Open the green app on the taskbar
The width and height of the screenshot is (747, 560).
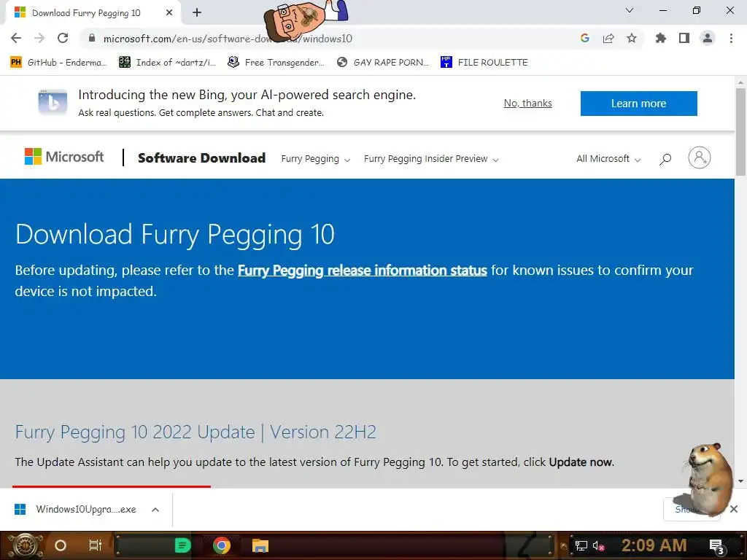[182, 545]
